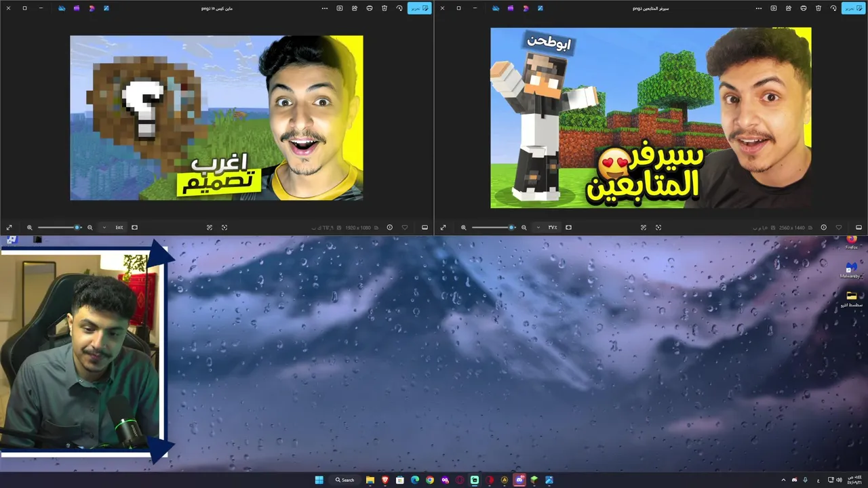Screen dimensions: 868x488
Task: Print the image from left Photos window
Action: 370,8
